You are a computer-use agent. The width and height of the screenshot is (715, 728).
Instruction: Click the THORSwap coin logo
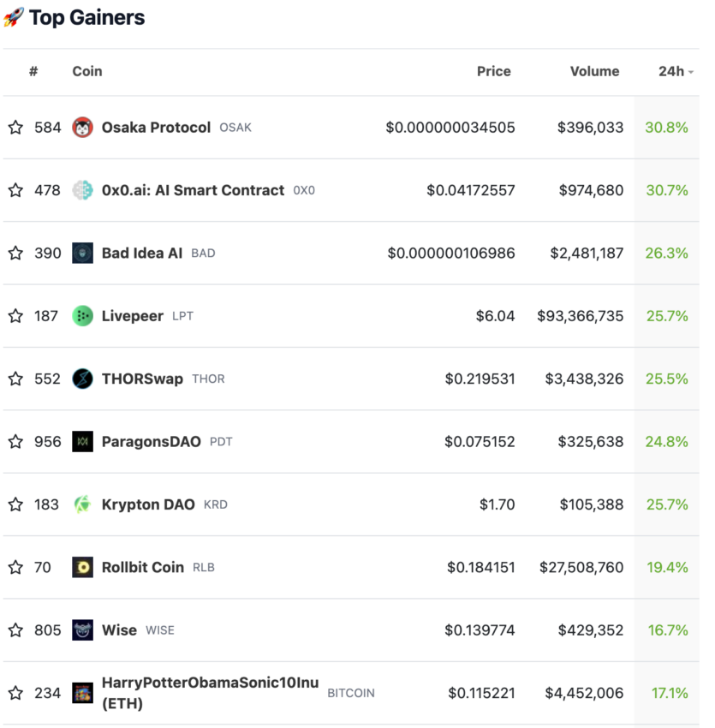click(x=83, y=379)
